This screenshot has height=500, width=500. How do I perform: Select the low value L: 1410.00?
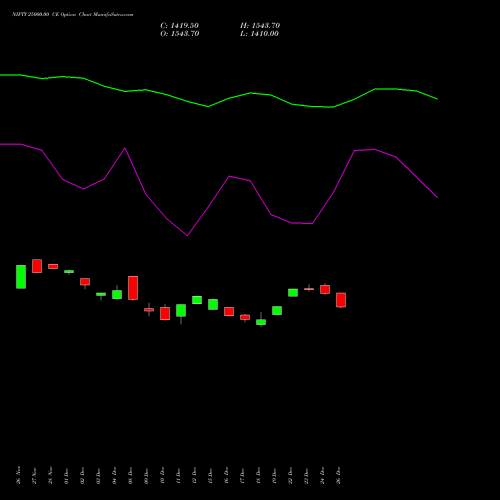point(259,34)
